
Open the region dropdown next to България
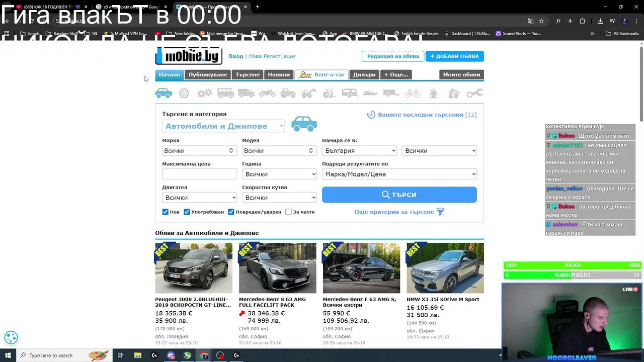(439, 150)
